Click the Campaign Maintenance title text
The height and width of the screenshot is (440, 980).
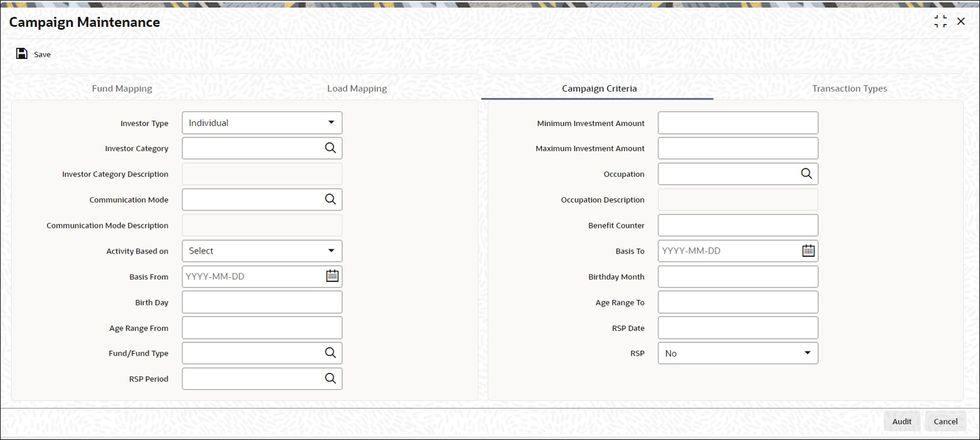point(84,22)
